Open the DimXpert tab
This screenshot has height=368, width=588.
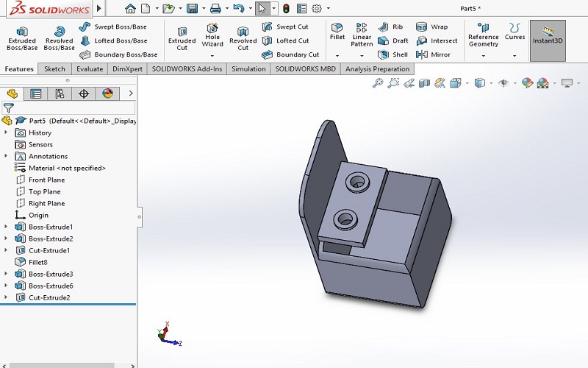pyautogui.click(x=127, y=68)
